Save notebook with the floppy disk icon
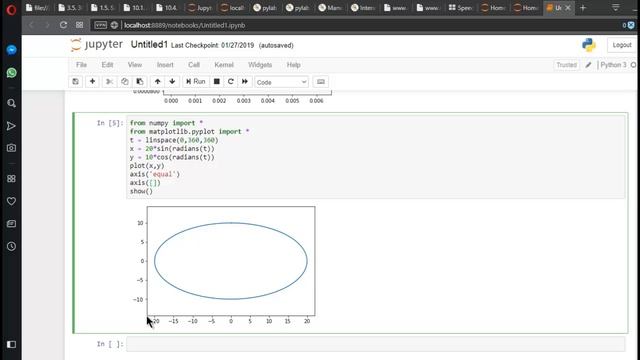The width and height of the screenshot is (640, 360). 76,82
